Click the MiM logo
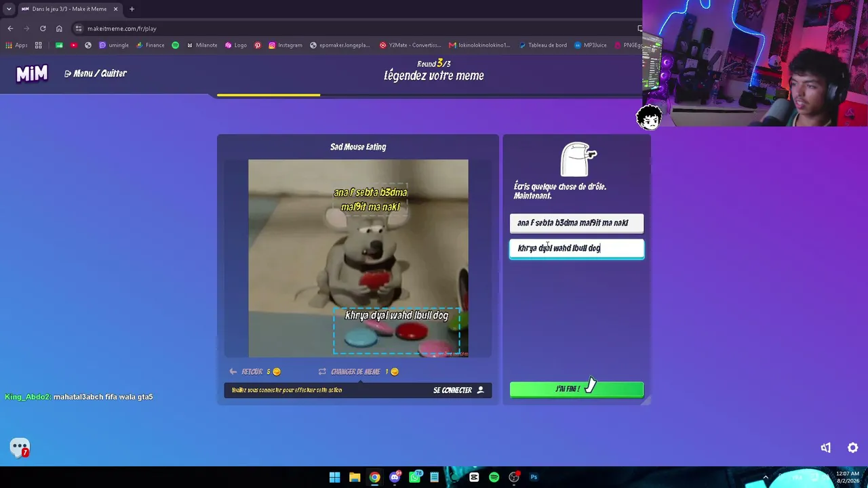This screenshot has width=868, height=488. point(32,73)
